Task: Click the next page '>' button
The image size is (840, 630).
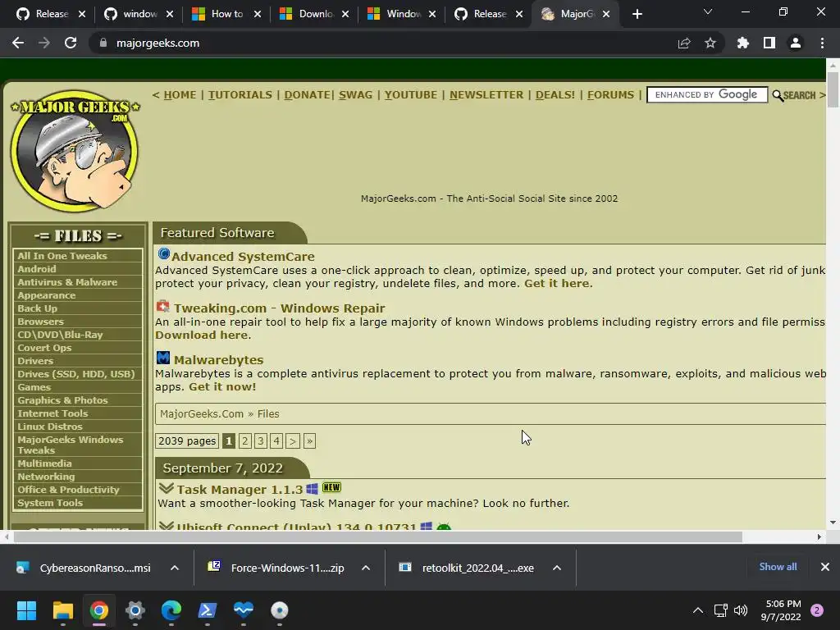Action: coord(293,441)
